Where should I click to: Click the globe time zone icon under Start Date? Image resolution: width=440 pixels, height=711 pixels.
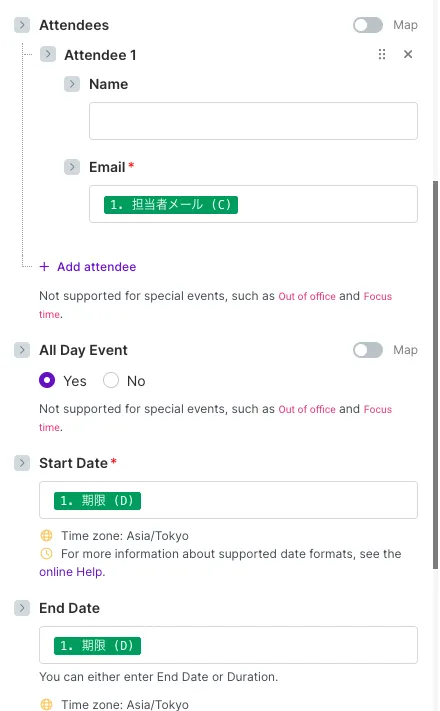tap(46, 536)
